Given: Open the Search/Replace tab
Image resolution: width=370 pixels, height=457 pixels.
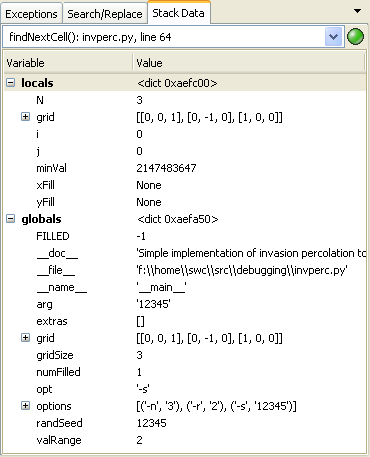Looking at the screenshot, I should click(105, 14).
